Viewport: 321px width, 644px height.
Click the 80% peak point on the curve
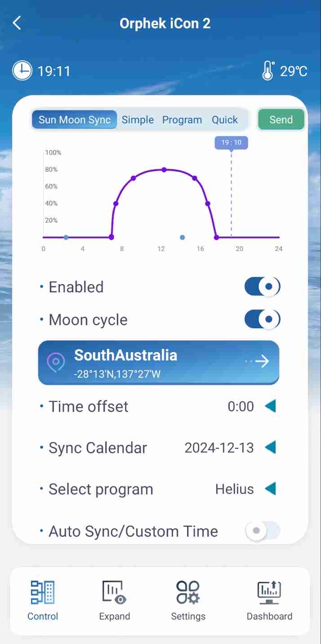pyautogui.click(x=164, y=170)
